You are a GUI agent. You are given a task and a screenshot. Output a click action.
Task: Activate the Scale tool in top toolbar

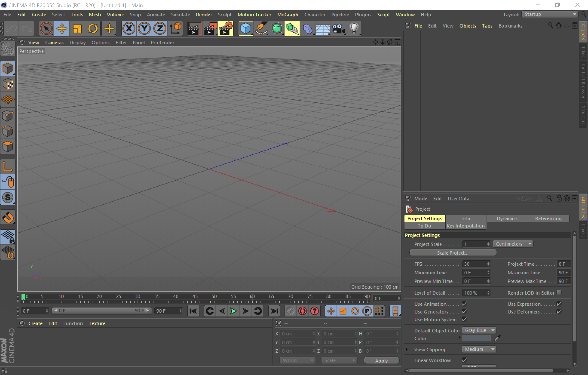coord(77,29)
